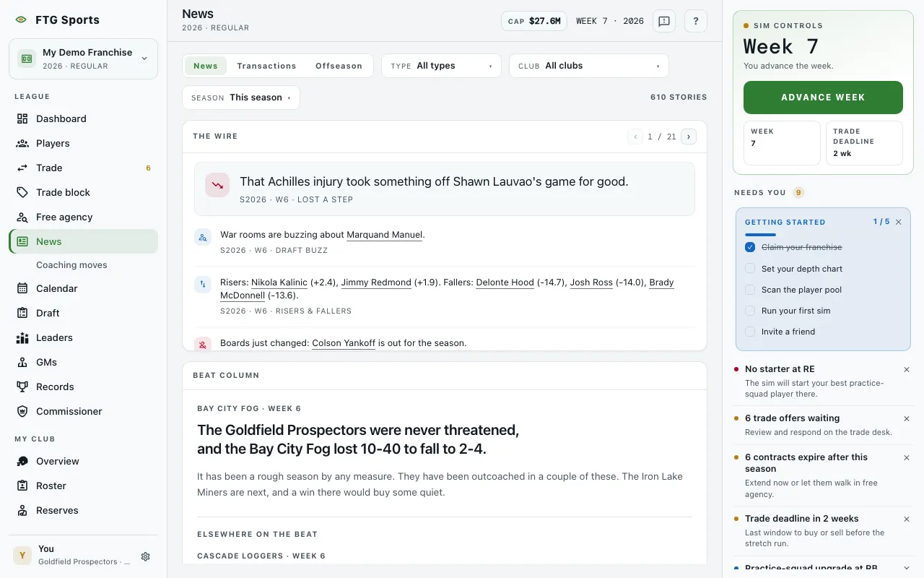This screenshot has height=578, width=924.
Task: Open the Roster page
Action: [83, 486]
